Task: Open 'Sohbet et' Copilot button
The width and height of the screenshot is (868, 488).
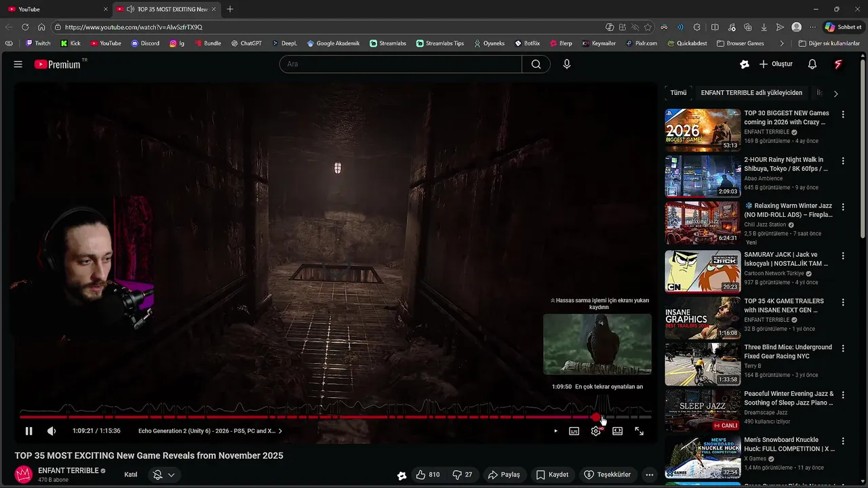Action: coord(843,27)
